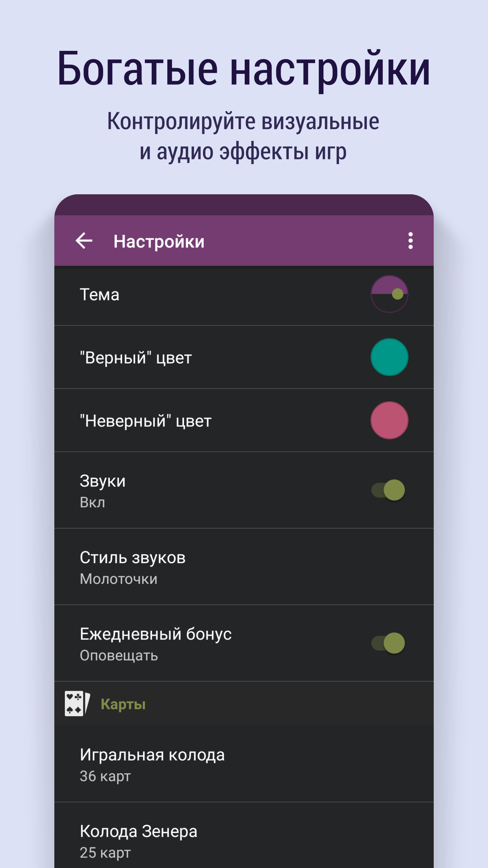Tap the Оповещать subtitle text

119,656
